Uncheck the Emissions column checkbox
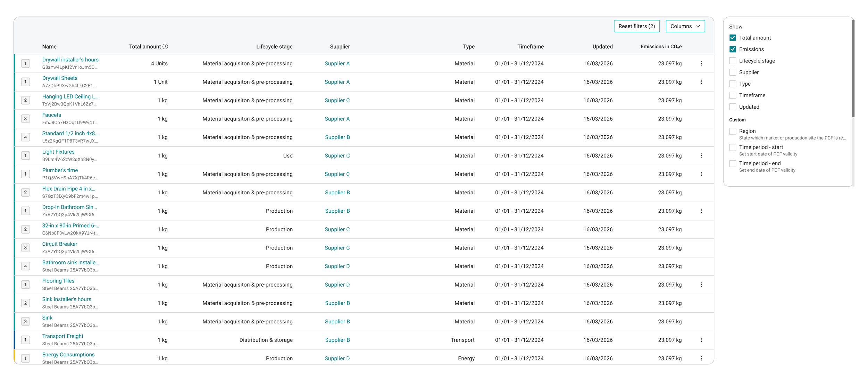This screenshot has height=381, width=868. point(733,49)
